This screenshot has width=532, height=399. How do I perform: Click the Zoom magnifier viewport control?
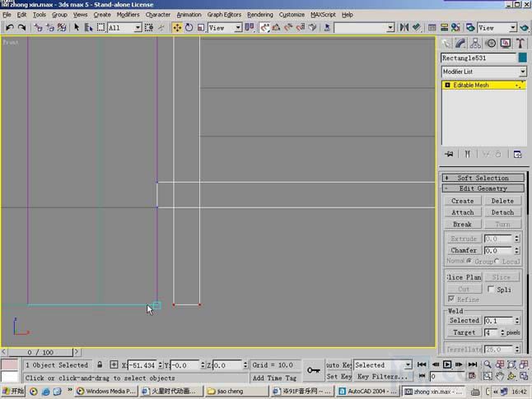(488, 364)
